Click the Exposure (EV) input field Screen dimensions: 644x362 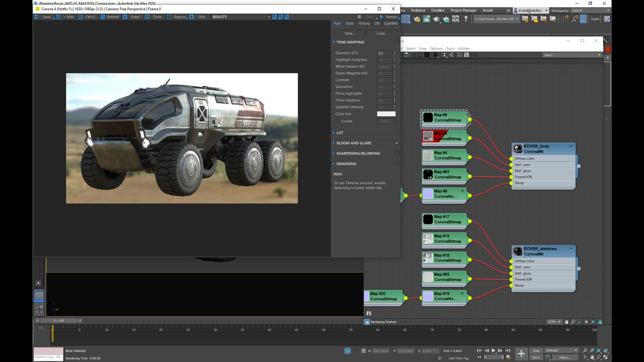coord(384,53)
